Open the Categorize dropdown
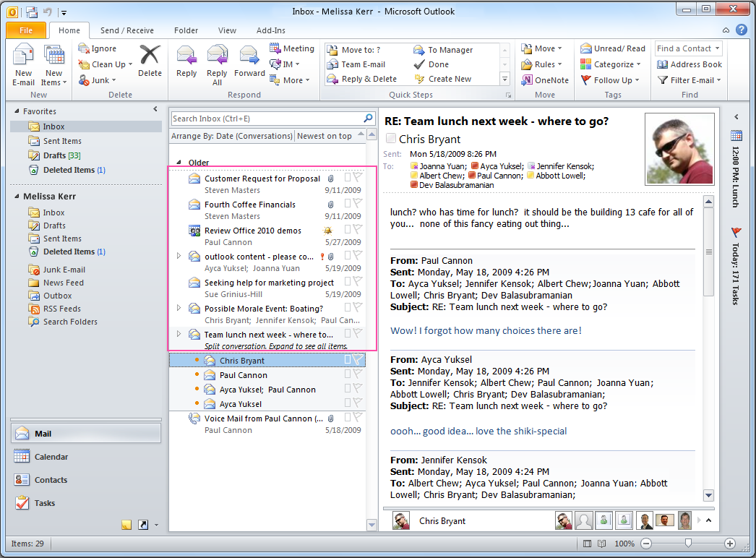This screenshot has height=558, width=756. click(612, 64)
